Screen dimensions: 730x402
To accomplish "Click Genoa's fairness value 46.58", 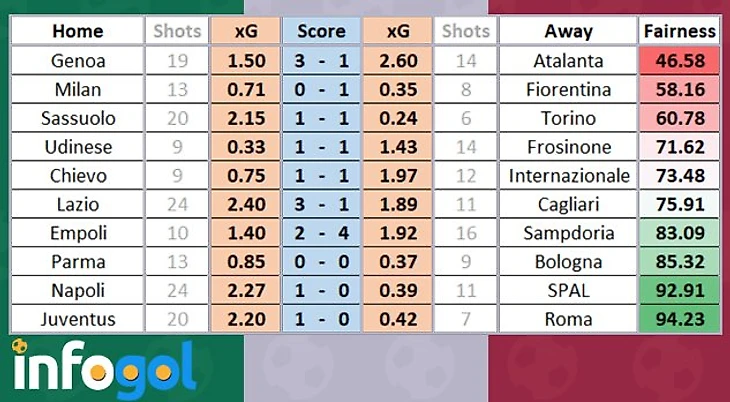I will click(679, 61).
